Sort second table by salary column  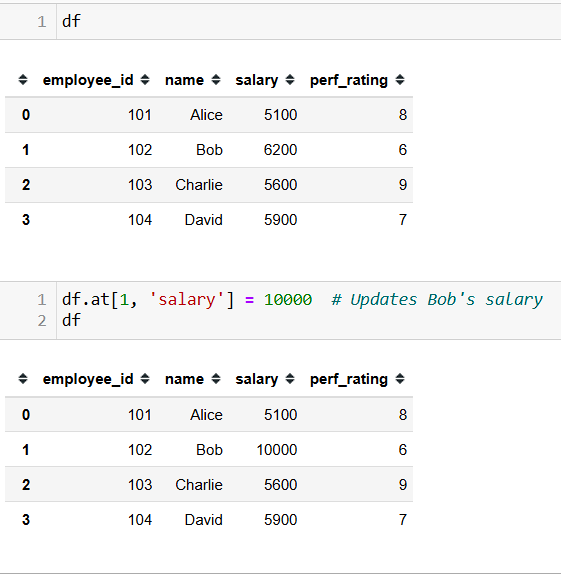coord(290,379)
